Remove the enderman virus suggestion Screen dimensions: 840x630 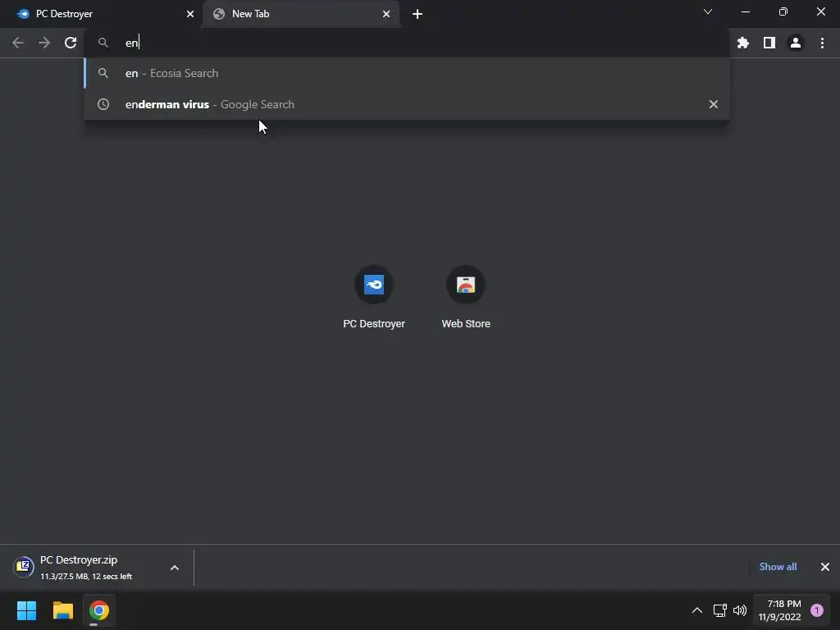714,104
